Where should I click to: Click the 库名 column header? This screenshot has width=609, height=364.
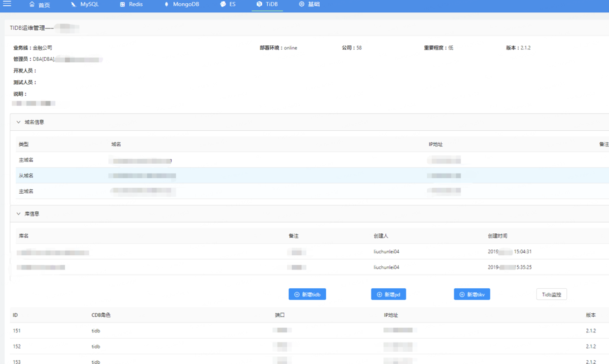click(x=24, y=236)
